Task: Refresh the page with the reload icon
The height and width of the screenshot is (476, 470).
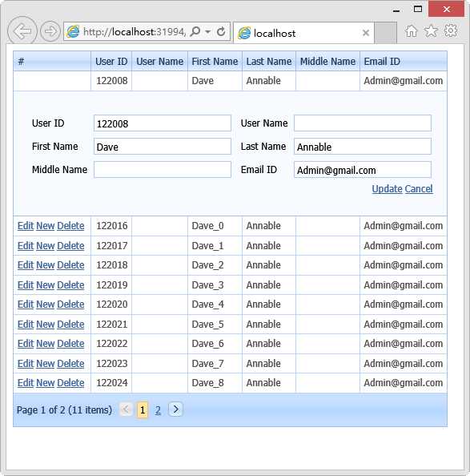Action: [x=221, y=31]
